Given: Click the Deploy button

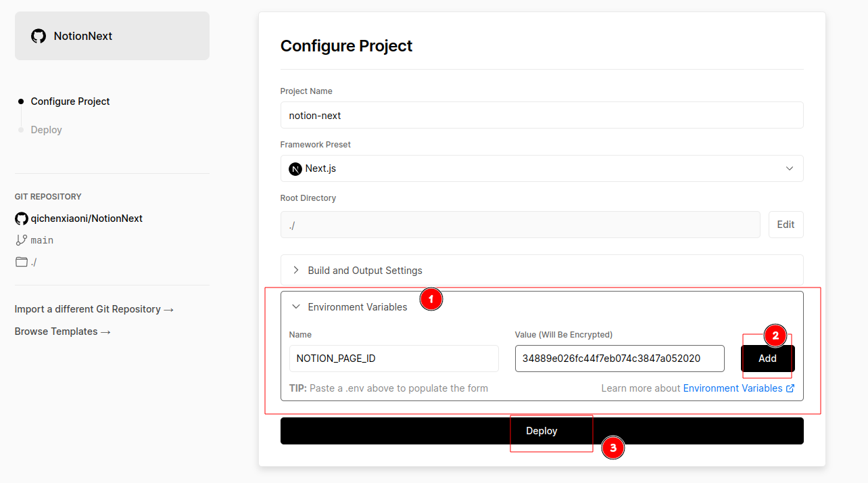Looking at the screenshot, I should 541,431.
